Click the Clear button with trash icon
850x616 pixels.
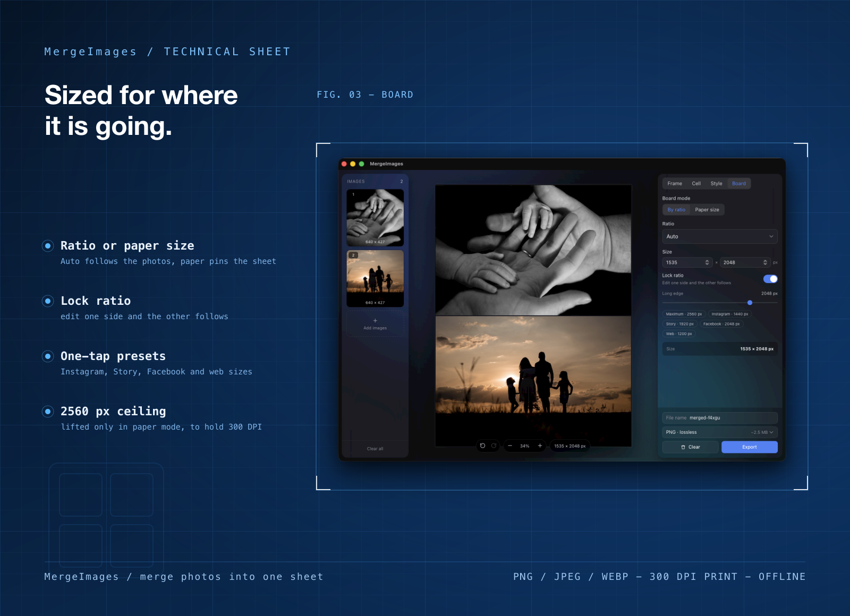690,447
